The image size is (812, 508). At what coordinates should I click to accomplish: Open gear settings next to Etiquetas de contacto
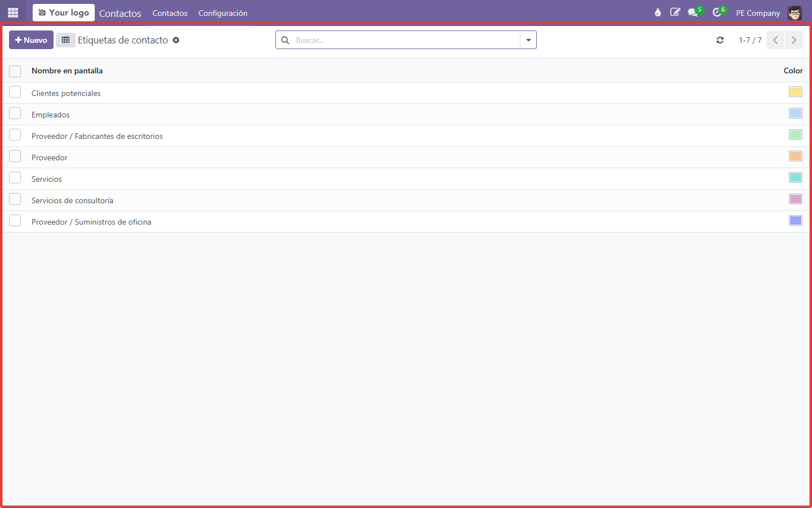click(x=176, y=40)
